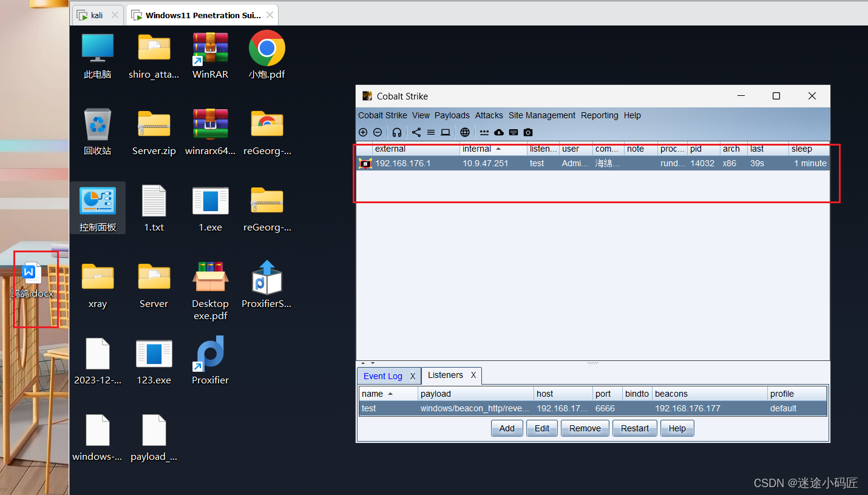This screenshot has height=495, width=868.
Task: Sort sessions by internal column header
Action: tap(493, 149)
